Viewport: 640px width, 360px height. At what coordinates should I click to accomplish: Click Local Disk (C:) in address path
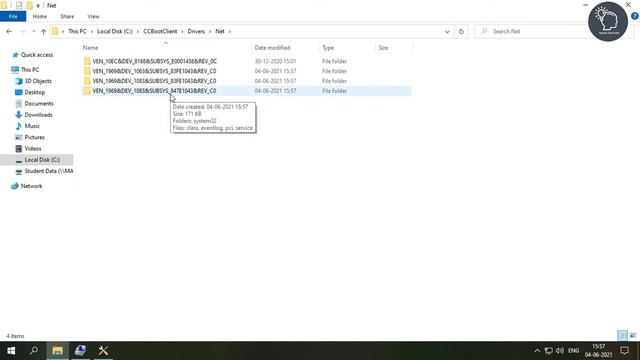click(115, 31)
